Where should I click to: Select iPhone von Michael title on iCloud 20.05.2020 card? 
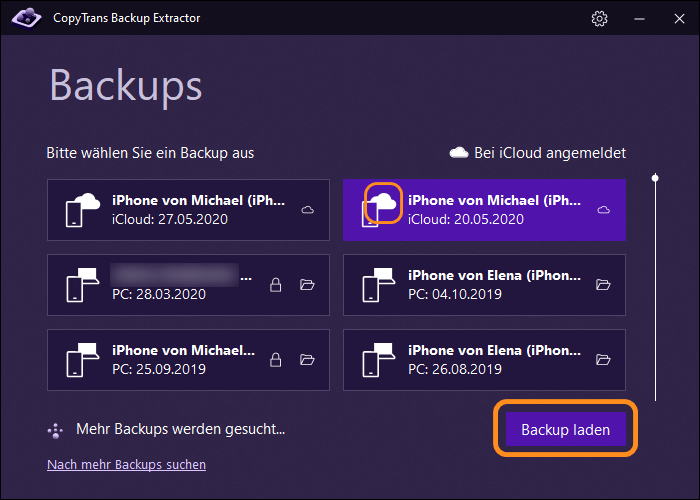pyautogui.click(x=494, y=200)
